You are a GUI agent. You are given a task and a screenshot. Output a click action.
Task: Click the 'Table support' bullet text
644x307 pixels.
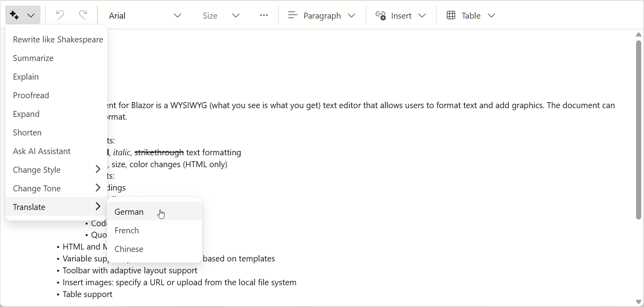pos(88,294)
